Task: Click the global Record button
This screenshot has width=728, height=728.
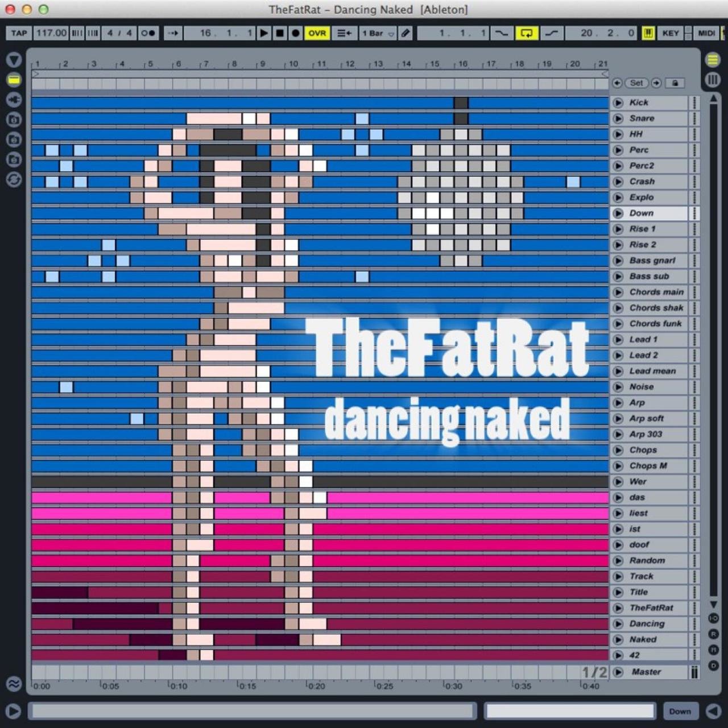Action: tap(295, 33)
